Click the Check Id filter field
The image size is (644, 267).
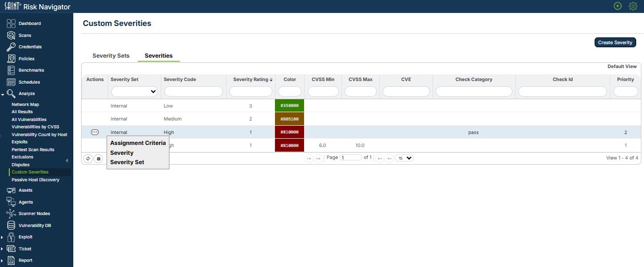coord(562,91)
